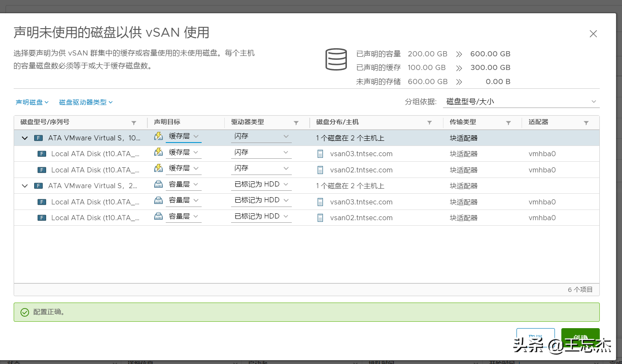Select first Local ATA Disk row on vsan03
Image resolution: width=622 pixels, height=364 pixels.
click(306, 154)
